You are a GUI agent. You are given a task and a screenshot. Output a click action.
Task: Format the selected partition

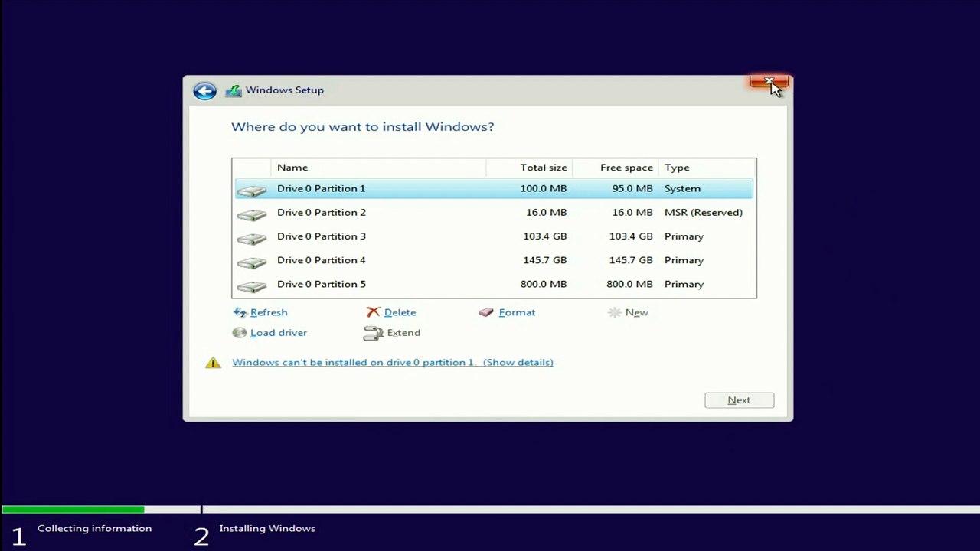[x=517, y=312]
